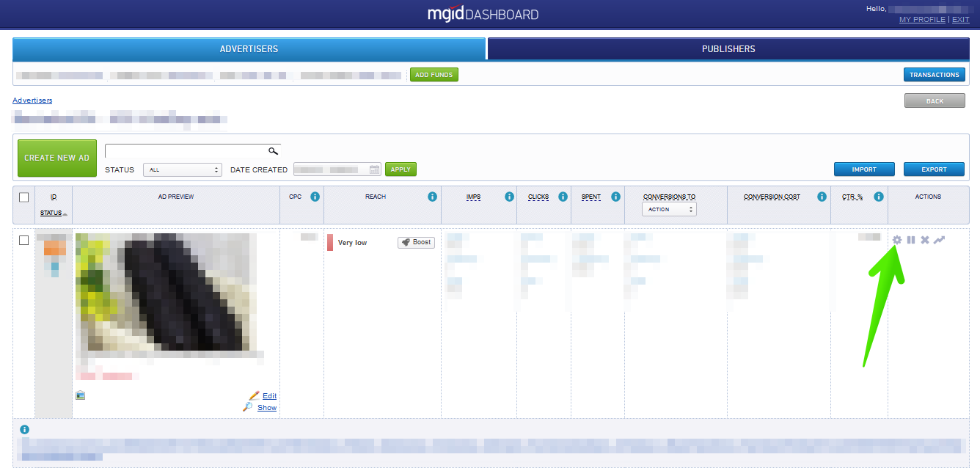
Task: Pause the ad with pause icon
Action: 911,240
